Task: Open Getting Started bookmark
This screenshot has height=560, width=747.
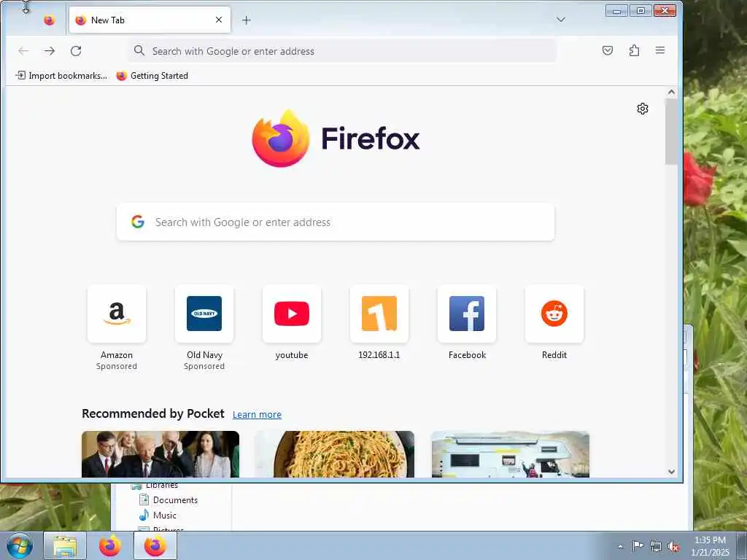Action: [x=152, y=76]
